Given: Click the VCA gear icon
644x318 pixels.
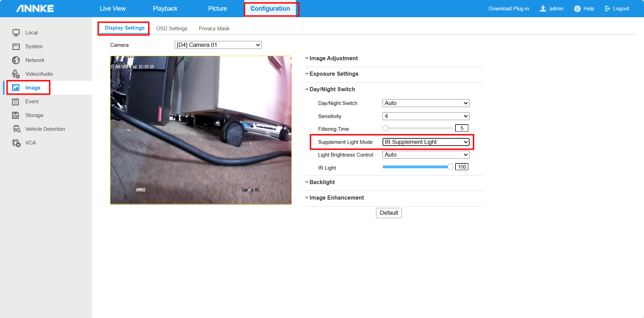Looking at the screenshot, I should 16,143.
